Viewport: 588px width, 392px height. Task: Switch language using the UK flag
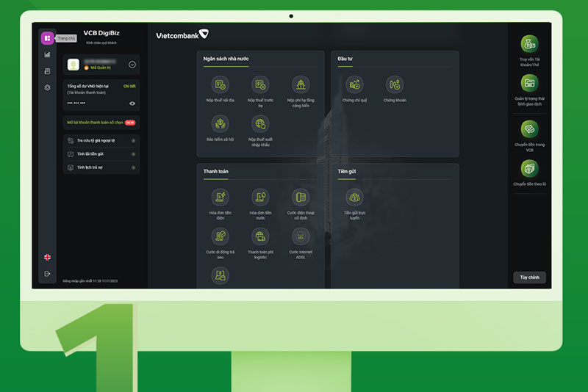click(47, 257)
